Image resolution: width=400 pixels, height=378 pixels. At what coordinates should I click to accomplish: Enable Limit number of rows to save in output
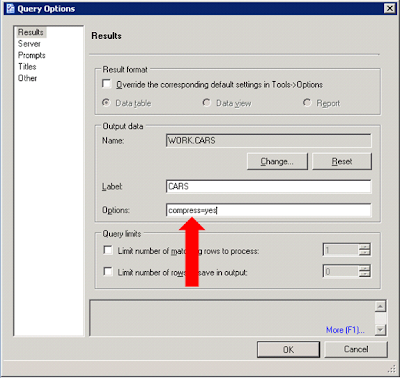pyautogui.click(x=108, y=272)
